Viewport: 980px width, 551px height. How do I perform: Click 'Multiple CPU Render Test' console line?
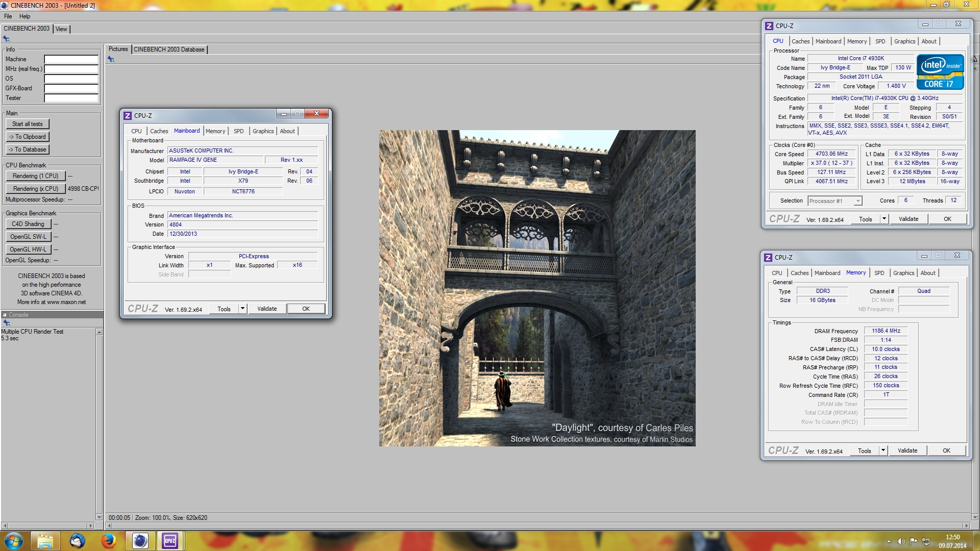[32, 332]
